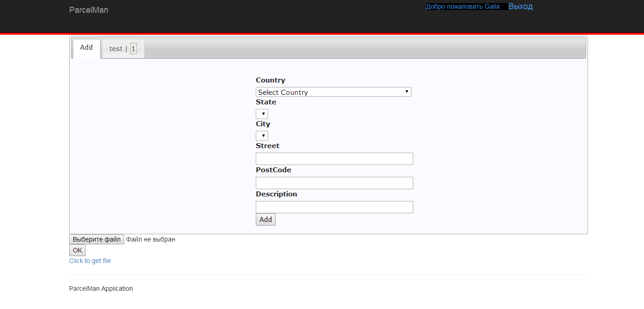Log out via the Выход link
The image size is (644, 309).
[520, 6]
